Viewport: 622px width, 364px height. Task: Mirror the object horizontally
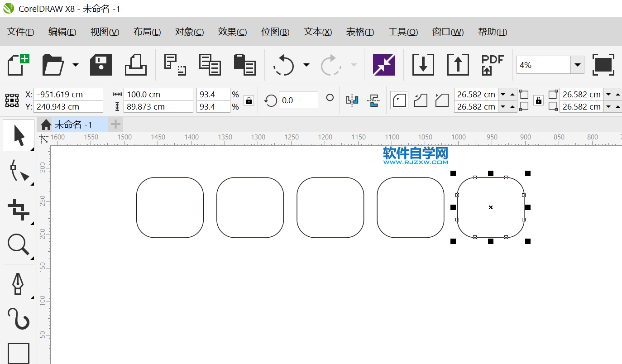(x=352, y=100)
